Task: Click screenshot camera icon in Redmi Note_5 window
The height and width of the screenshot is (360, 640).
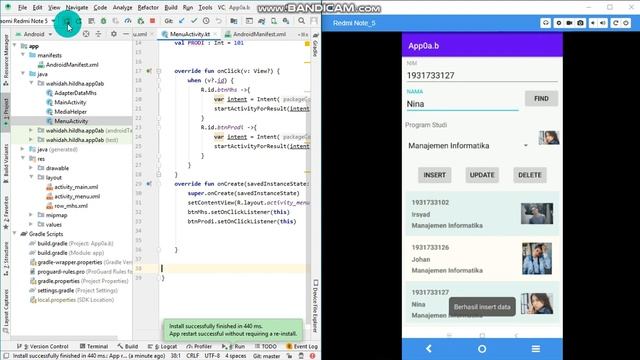Action: pos(580,23)
